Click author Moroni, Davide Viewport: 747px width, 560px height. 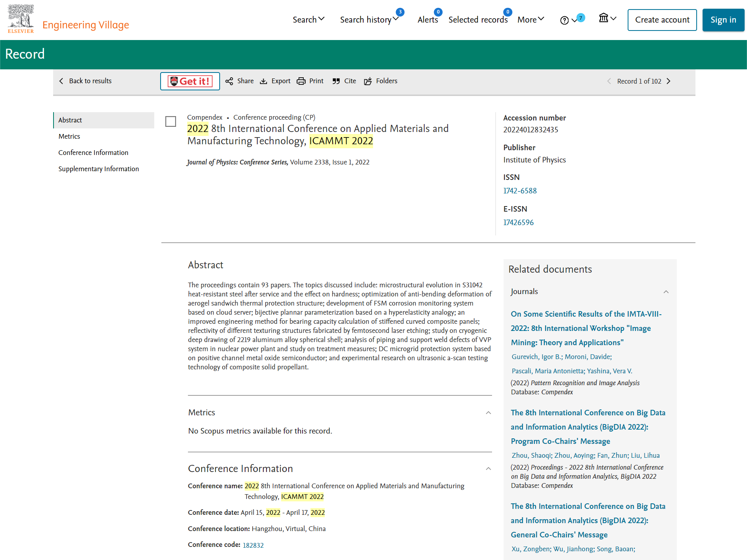pyautogui.click(x=588, y=357)
